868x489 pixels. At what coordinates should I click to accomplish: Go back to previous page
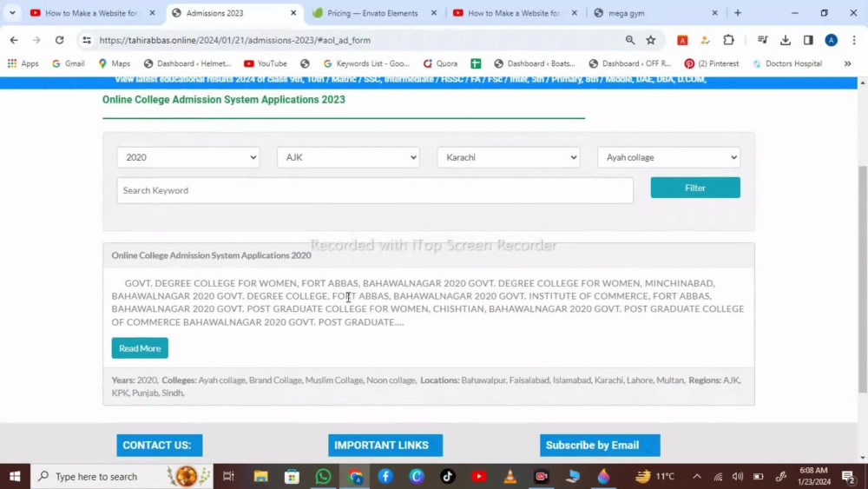14,40
